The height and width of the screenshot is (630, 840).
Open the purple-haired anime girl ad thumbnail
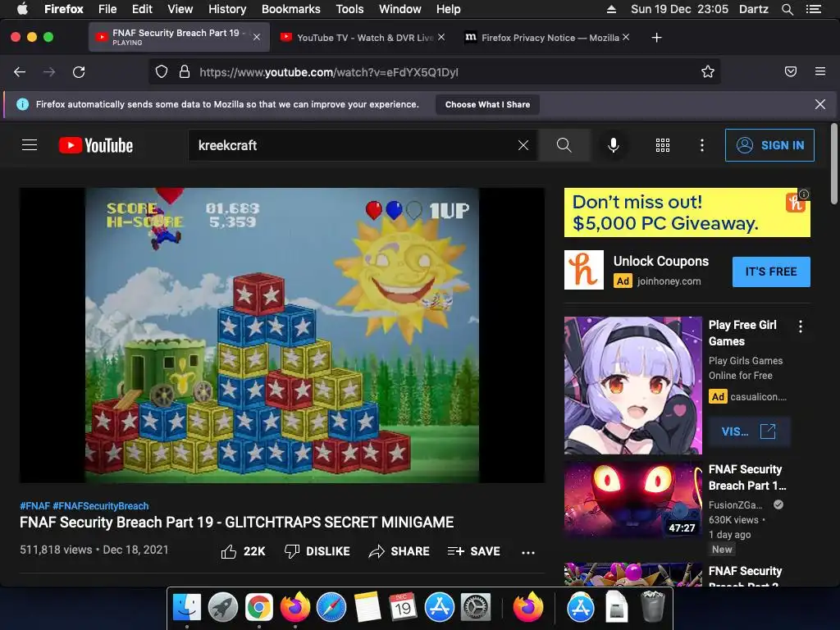click(632, 386)
